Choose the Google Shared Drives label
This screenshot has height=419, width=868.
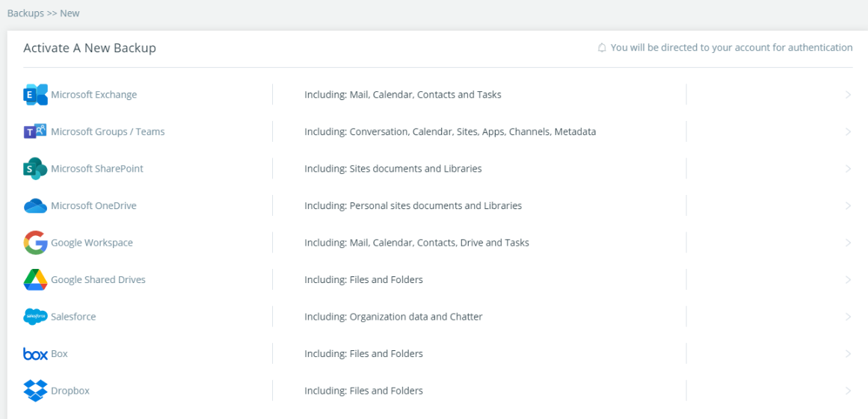click(99, 279)
